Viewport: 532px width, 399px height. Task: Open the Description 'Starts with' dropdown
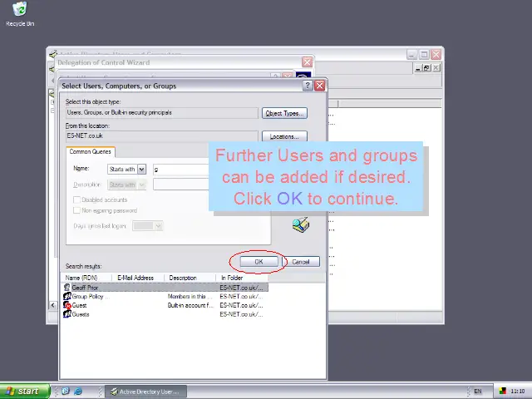click(x=142, y=185)
